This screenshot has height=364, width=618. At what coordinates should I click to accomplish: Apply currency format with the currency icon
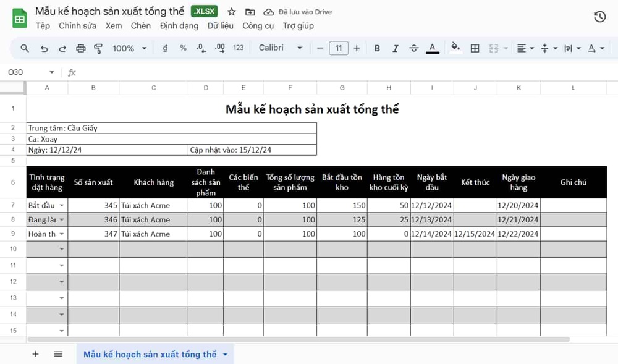click(x=165, y=48)
